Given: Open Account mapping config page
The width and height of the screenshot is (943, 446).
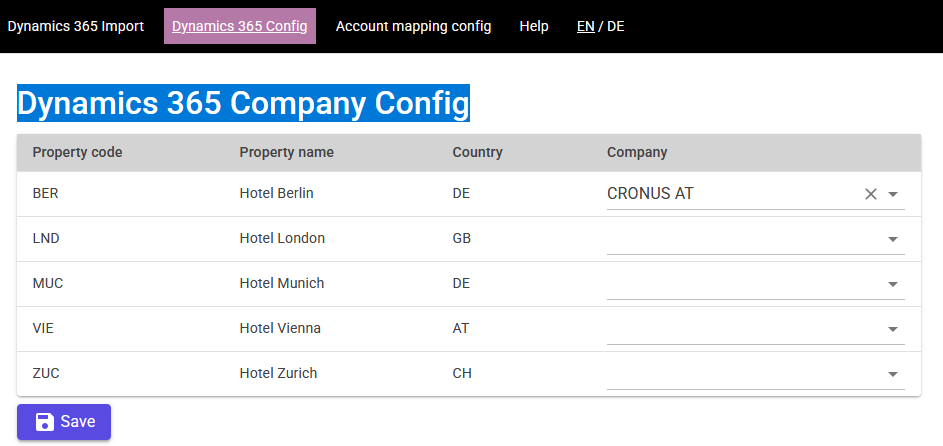Looking at the screenshot, I should [413, 26].
